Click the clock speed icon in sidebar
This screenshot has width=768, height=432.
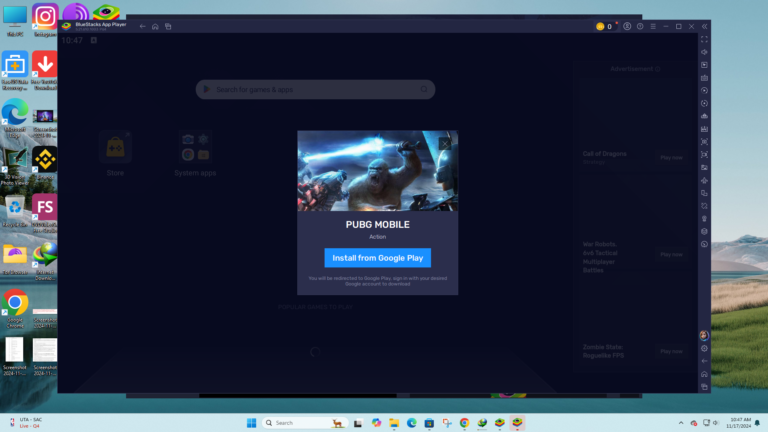tap(704, 244)
